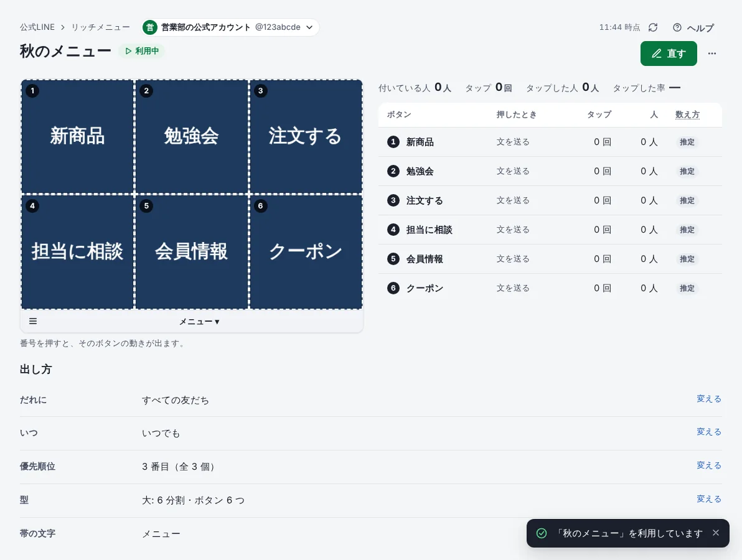742x560 pixels.
Task: Click the すべての友だち value
Action: (176, 400)
